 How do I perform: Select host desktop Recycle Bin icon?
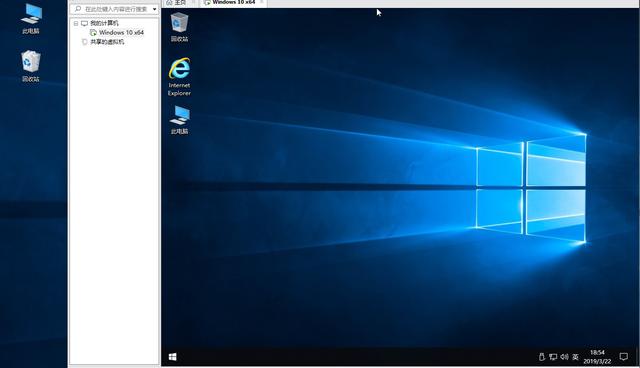(31, 66)
